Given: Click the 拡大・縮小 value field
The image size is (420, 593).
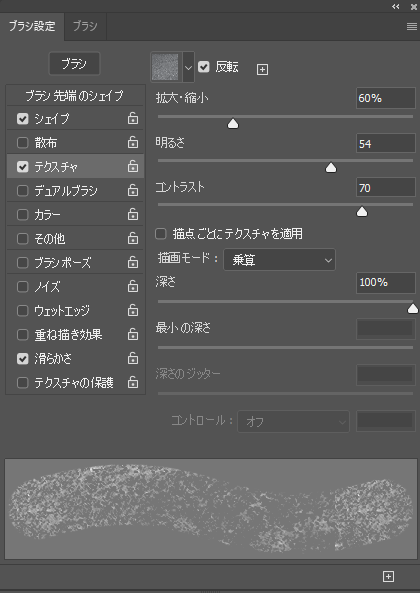Looking at the screenshot, I should pos(386,98).
